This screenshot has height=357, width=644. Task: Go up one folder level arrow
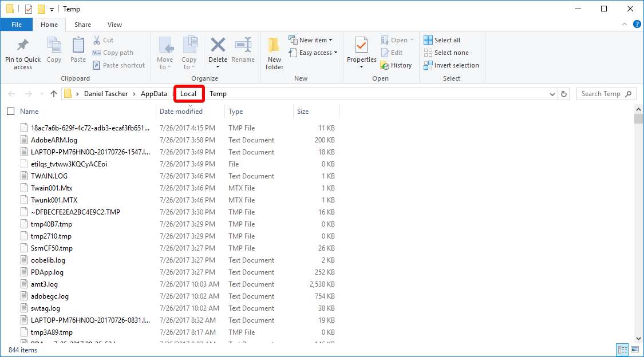[54, 94]
